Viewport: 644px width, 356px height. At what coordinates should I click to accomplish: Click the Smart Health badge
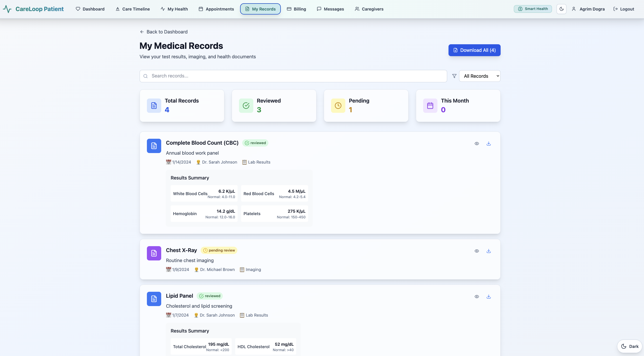point(532,9)
